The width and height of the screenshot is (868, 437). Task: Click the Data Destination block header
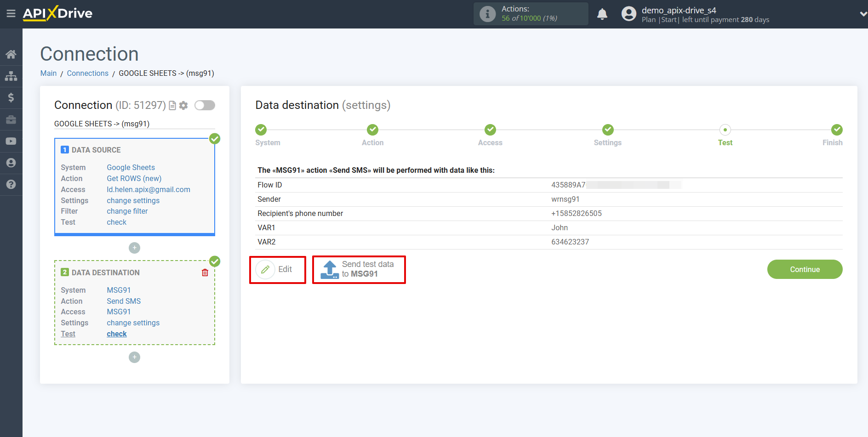pyautogui.click(x=105, y=273)
